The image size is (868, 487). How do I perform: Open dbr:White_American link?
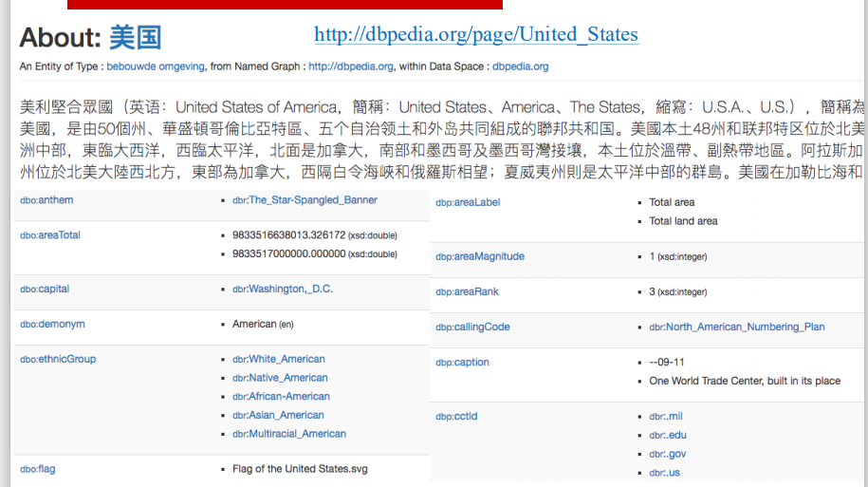coord(279,359)
